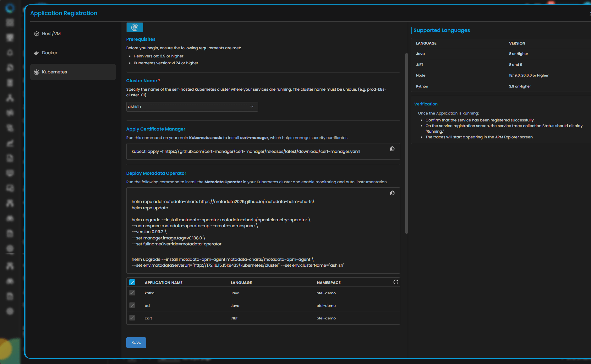Sort by the Application Name column header
The width and height of the screenshot is (591, 364).
click(163, 283)
